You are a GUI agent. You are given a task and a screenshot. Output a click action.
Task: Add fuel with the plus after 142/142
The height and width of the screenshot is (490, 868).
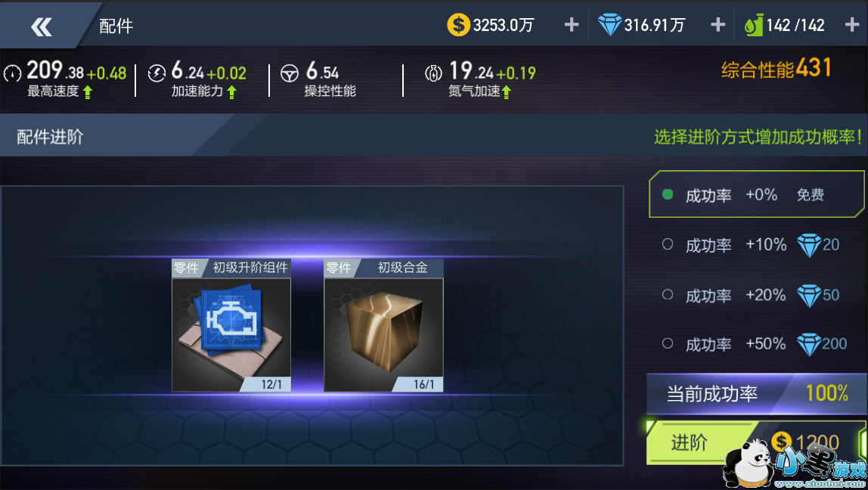tap(853, 25)
